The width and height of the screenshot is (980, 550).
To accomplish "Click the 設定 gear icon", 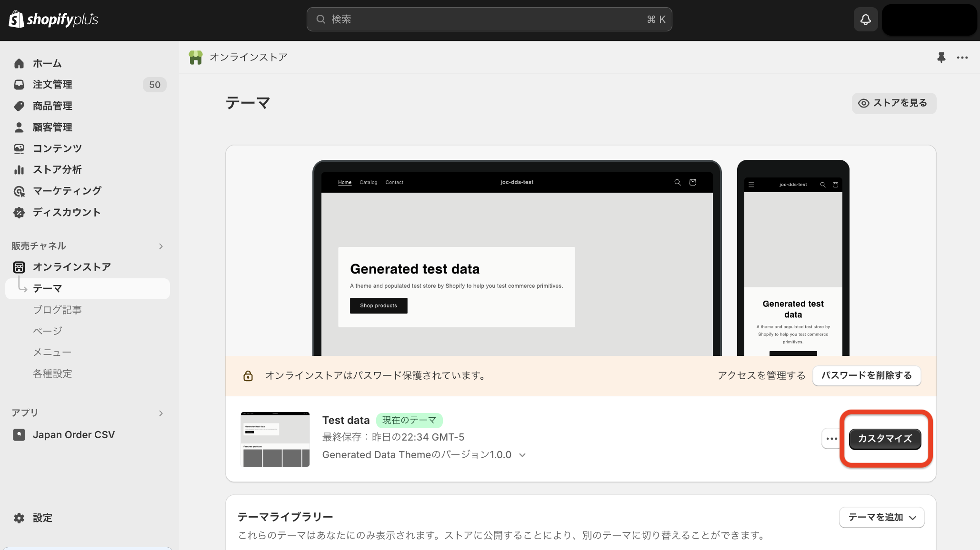I will pos(19,518).
